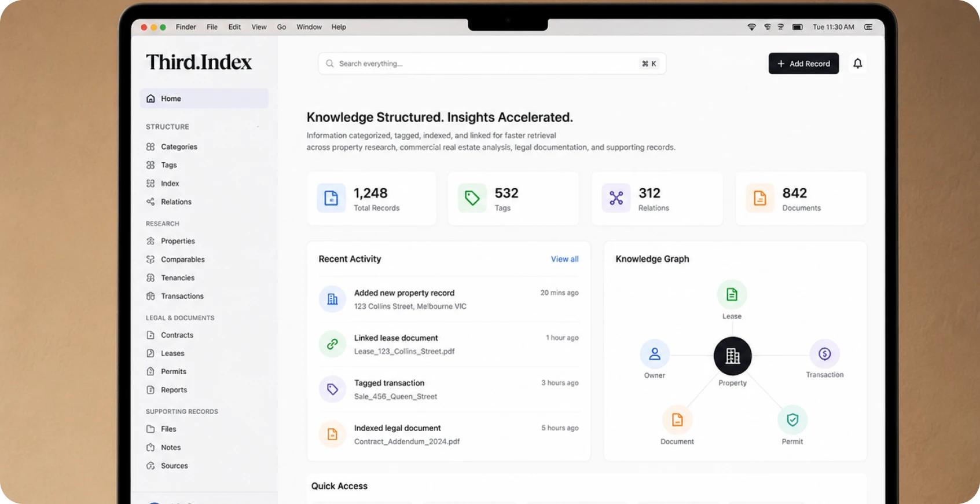Click the Permits sidebar icon
This screenshot has height=504, width=980.
151,371
